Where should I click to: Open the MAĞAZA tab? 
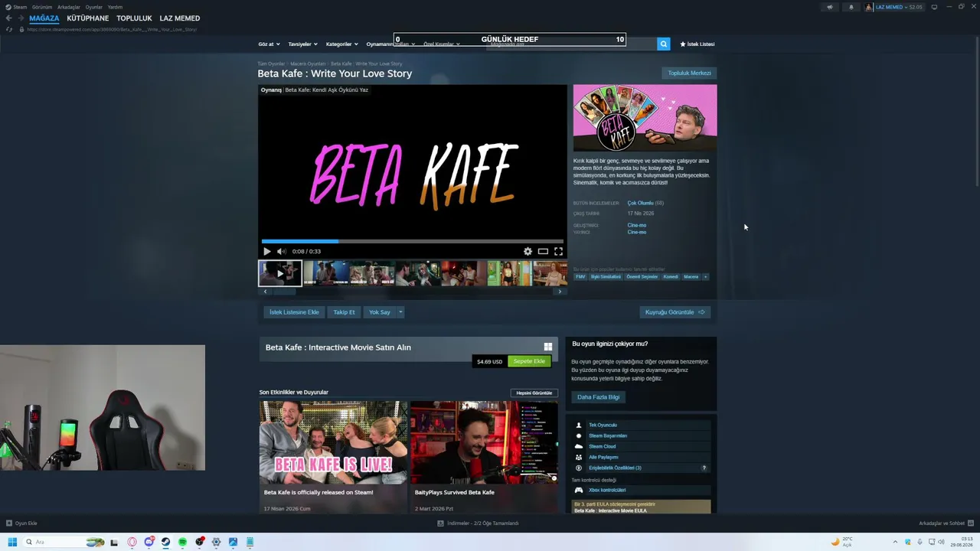coord(44,18)
